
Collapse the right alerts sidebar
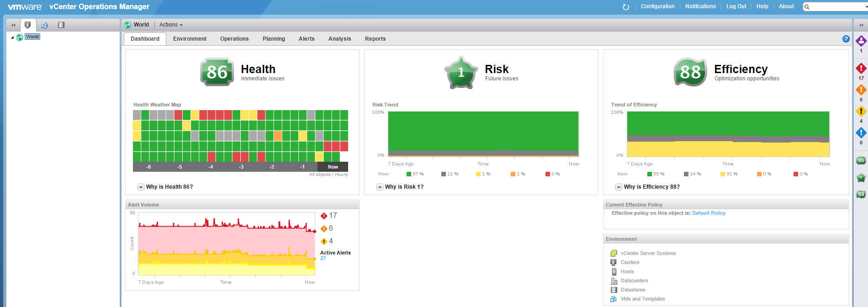pos(861,25)
